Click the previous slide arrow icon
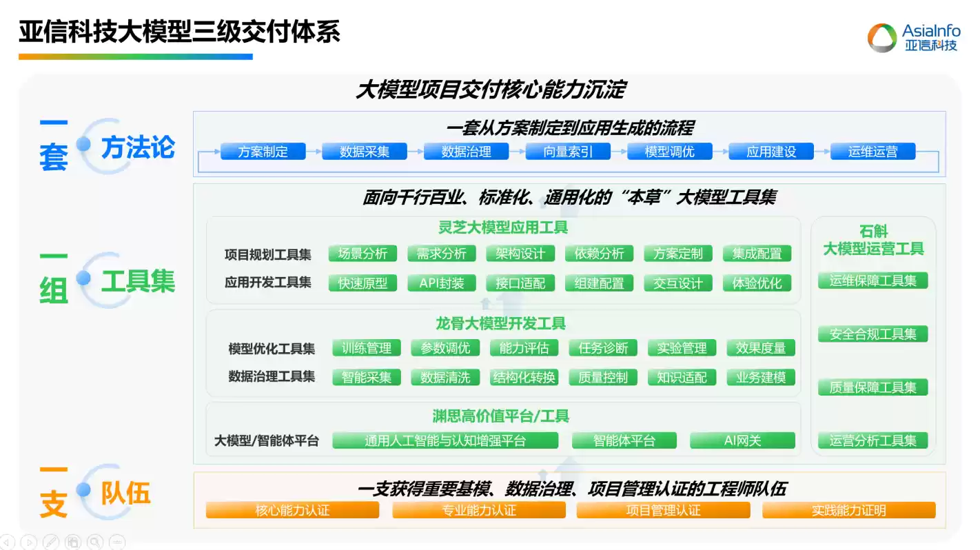Viewport: 980px width, 550px height. 7,542
